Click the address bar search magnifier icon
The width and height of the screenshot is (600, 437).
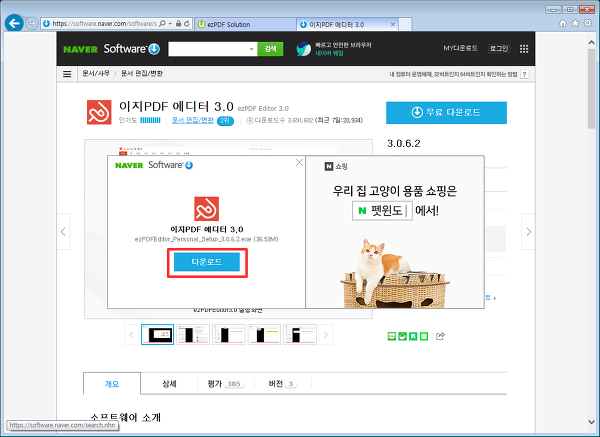coord(162,24)
